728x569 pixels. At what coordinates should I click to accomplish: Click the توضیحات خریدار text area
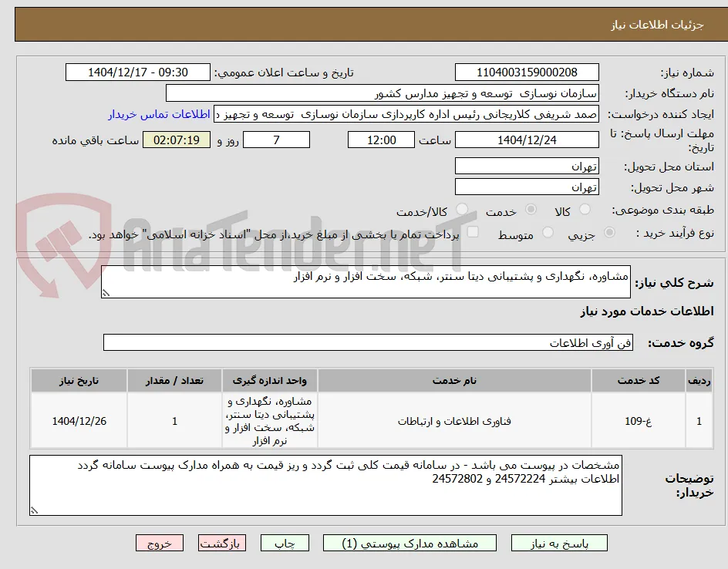[325, 485]
